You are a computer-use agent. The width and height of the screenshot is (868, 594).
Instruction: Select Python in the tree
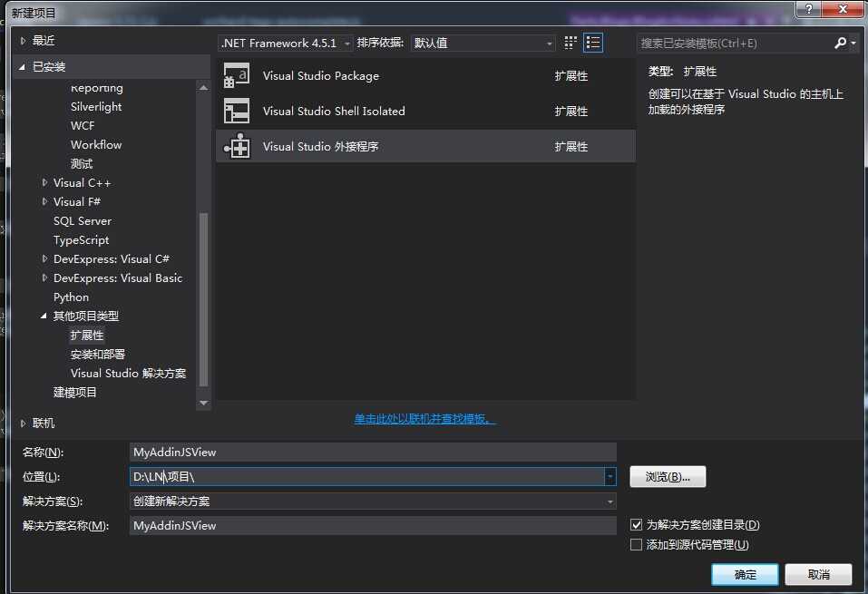pyautogui.click(x=71, y=297)
